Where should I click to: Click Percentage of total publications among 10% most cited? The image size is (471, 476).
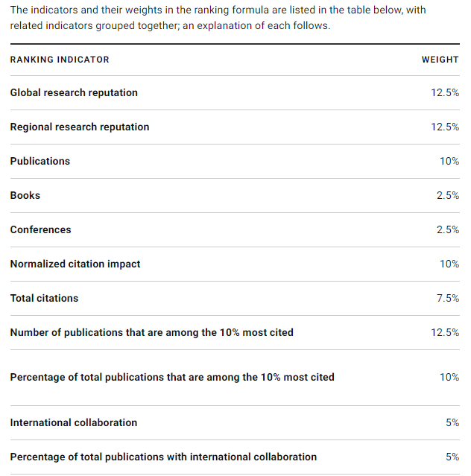coord(172,378)
